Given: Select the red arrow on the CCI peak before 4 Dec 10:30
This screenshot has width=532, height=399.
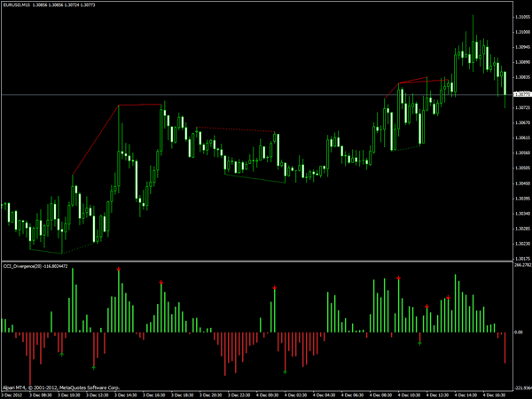Looking at the screenshot, I should (398, 278).
